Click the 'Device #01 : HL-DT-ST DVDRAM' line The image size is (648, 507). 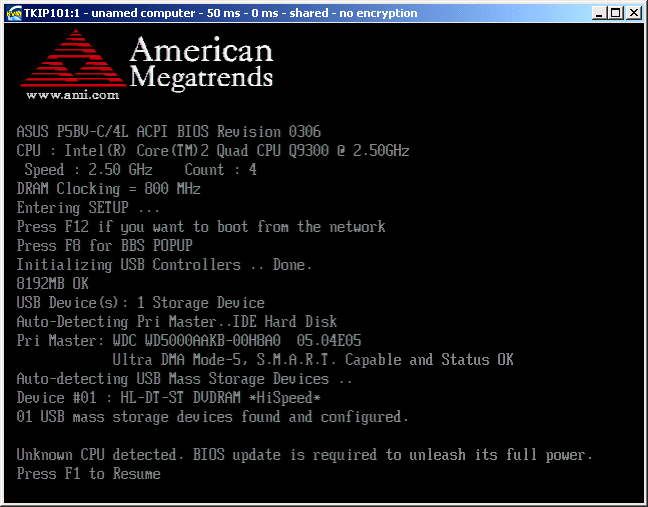(169, 398)
